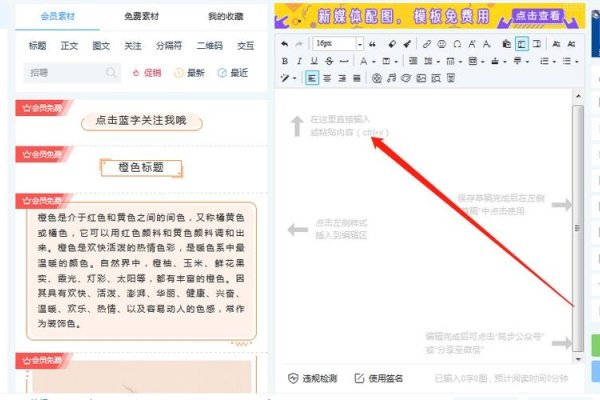Toggle center alignment
The height and width of the screenshot is (400, 600).
click(x=327, y=78)
